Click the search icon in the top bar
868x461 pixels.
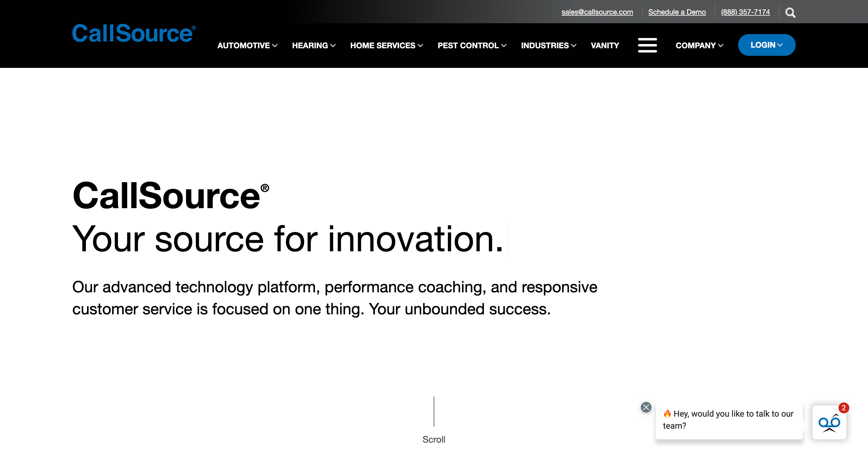coord(791,12)
